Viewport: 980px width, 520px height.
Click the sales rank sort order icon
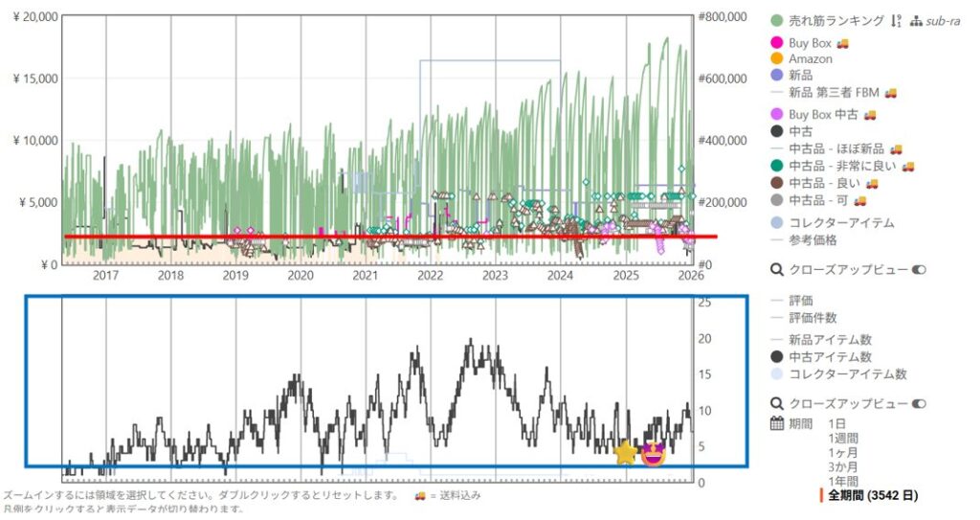[x=897, y=20]
